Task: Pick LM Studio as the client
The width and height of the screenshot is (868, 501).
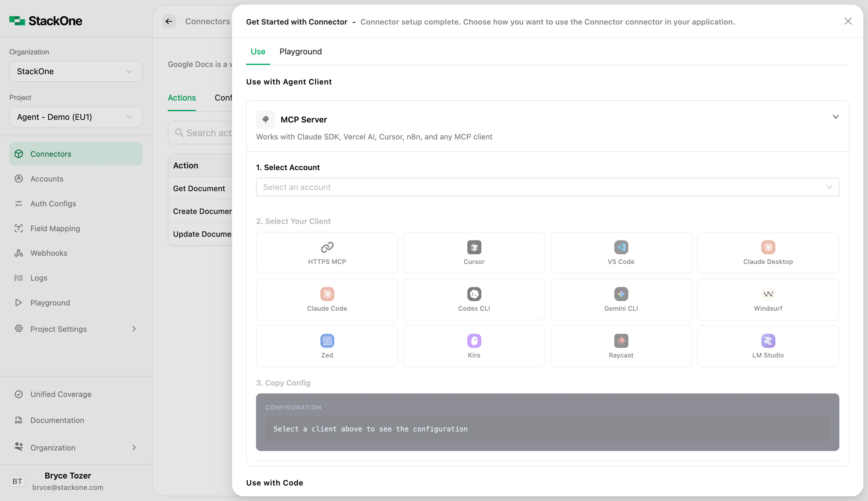Action: pos(767,346)
